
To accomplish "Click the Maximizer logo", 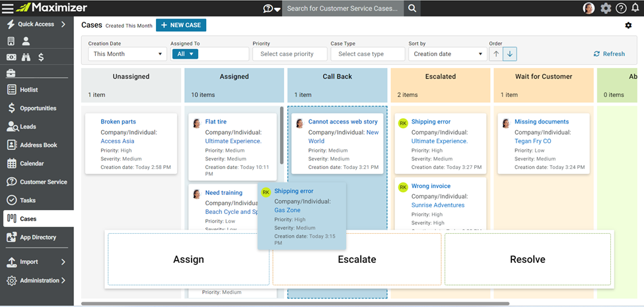I will (52, 8).
